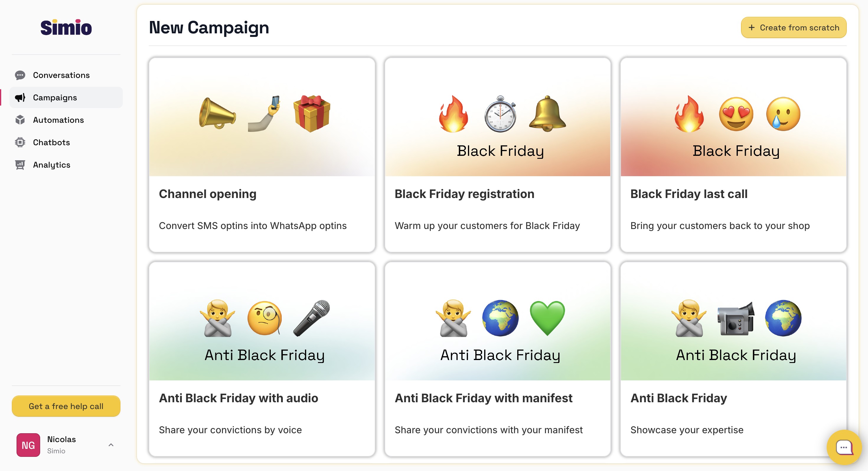Open the Analytics page
The image size is (868, 471).
[x=52, y=165]
